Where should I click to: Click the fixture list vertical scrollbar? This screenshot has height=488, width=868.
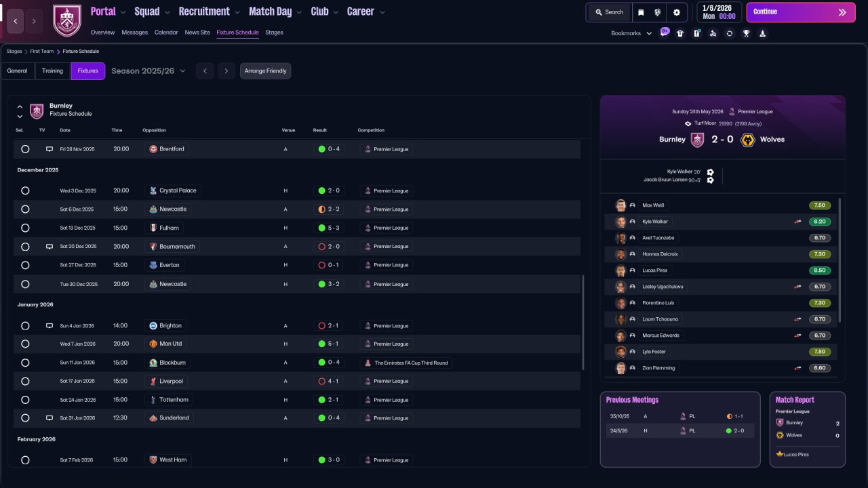(583, 322)
